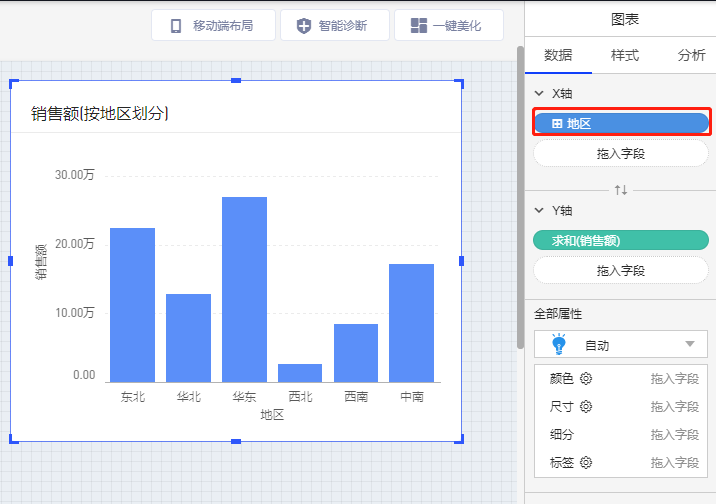
Task: Click the 销售额 Y-axis title
Action: (41, 262)
